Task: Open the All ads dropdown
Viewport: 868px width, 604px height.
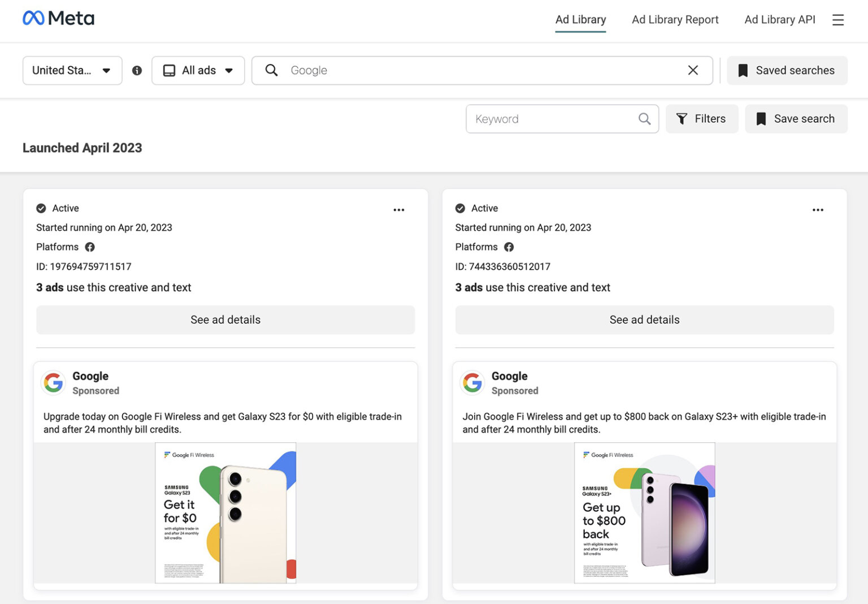Action: point(198,70)
